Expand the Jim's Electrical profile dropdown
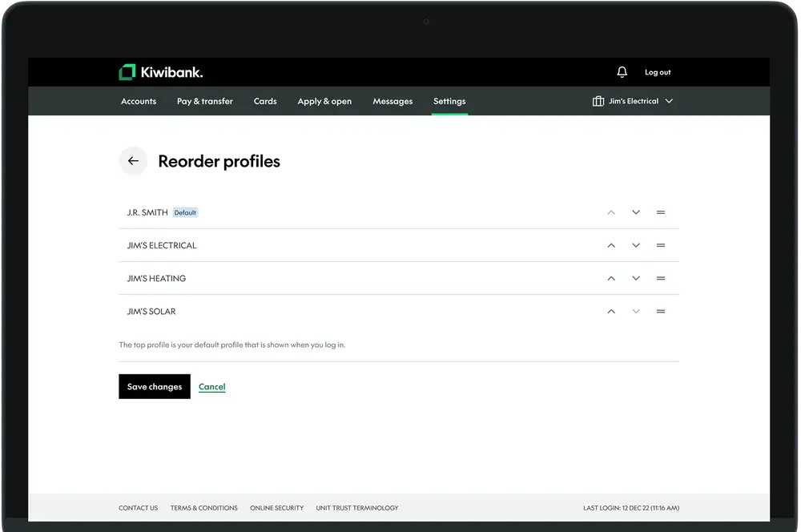801x532 pixels. tap(669, 101)
